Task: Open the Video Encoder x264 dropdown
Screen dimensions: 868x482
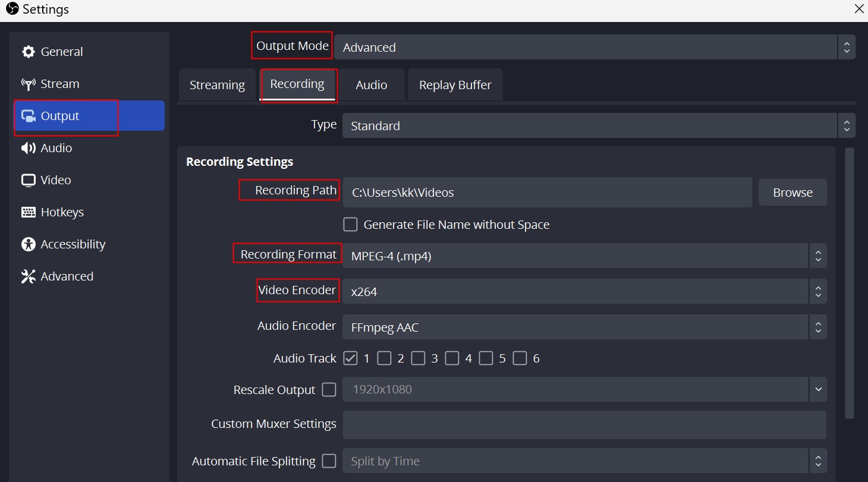Action: coord(584,292)
